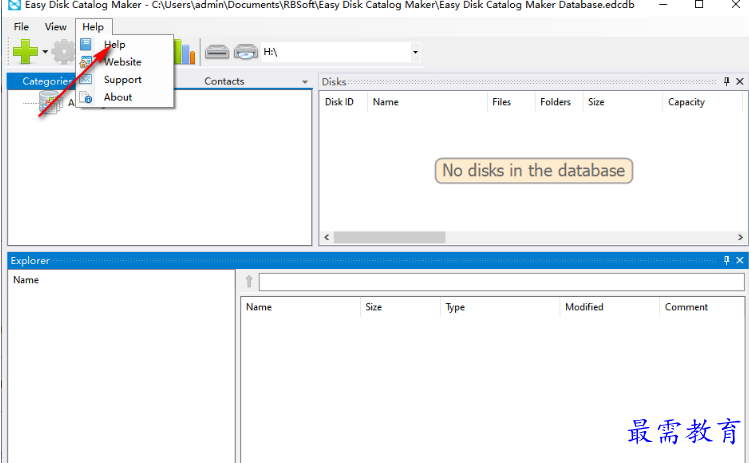Image resolution: width=749 pixels, height=463 pixels.
Task: Sort Disks by Name column
Action: tap(427, 102)
